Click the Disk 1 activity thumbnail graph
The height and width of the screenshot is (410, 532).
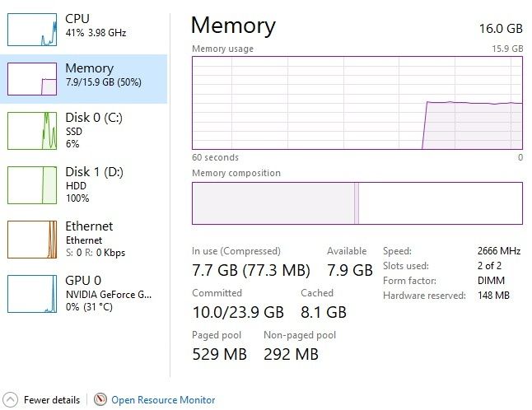32,184
